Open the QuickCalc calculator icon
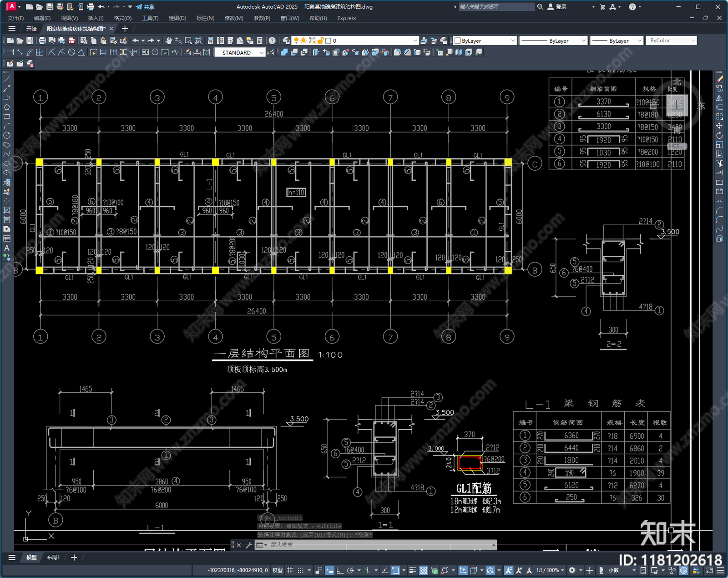This screenshot has height=578, width=728. pos(260,41)
